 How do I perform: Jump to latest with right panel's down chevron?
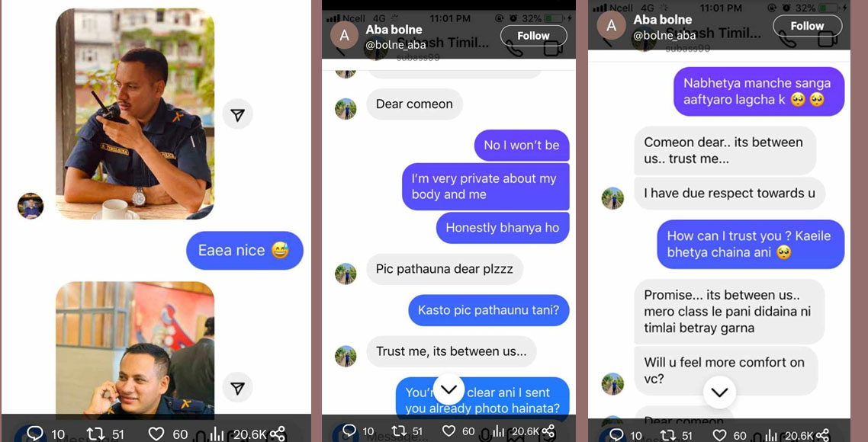click(719, 392)
